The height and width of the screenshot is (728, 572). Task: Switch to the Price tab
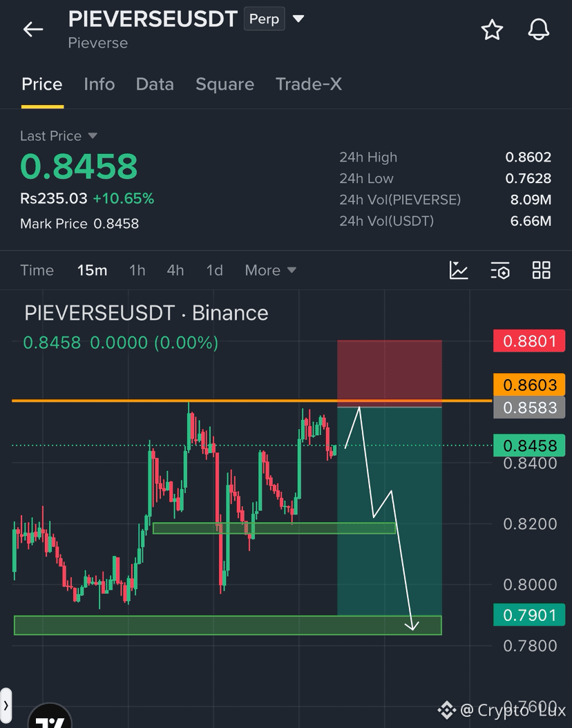[41, 84]
